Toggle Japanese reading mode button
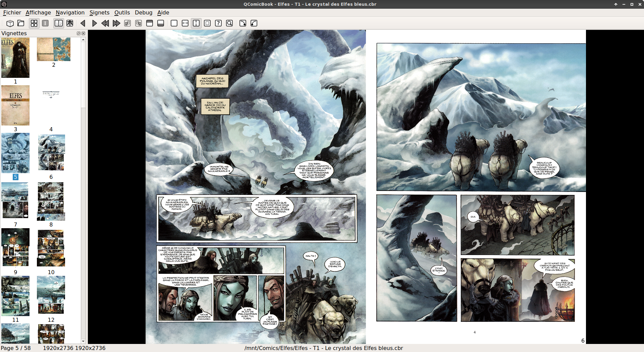Screen dimensions: 644x352 [70, 23]
